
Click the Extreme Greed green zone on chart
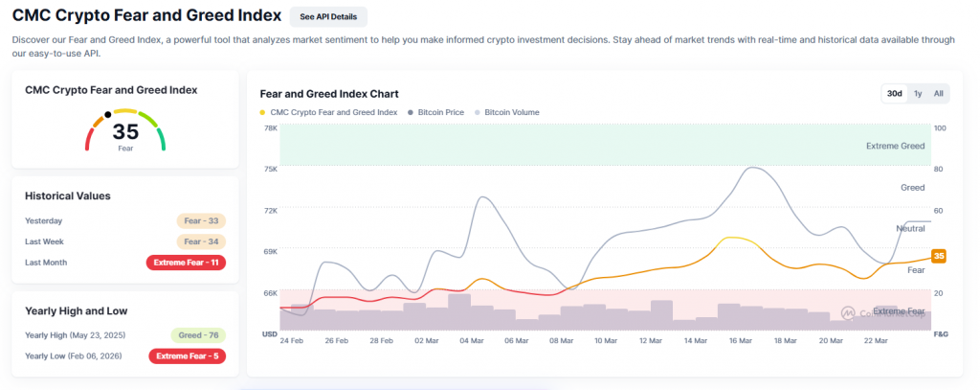(x=603, y=145)
